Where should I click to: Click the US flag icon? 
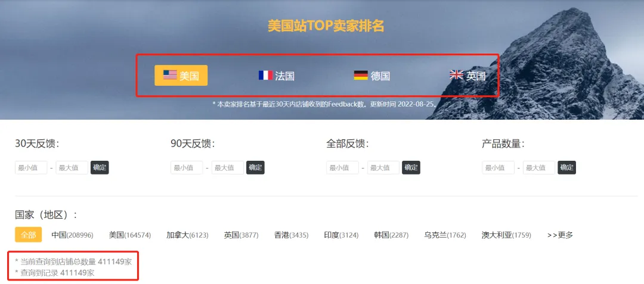[170, 74]
